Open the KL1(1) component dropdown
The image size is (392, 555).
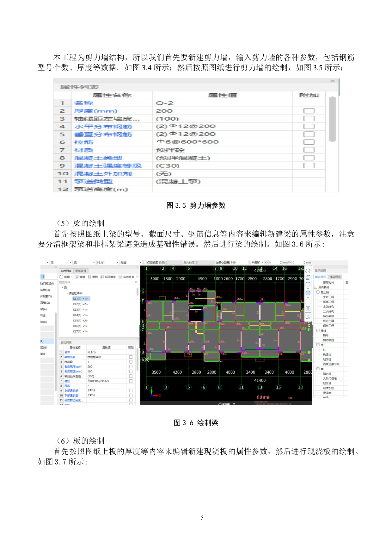click(x=117, y=263)
